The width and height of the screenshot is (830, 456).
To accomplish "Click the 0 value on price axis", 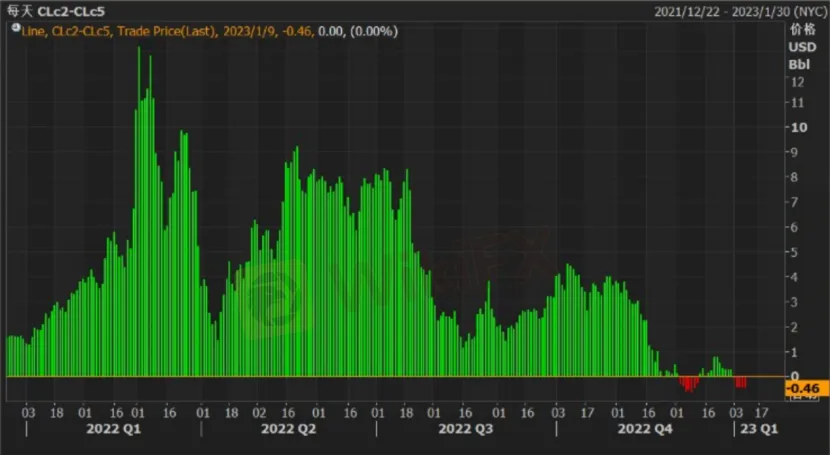I will [x=794, y=376].
